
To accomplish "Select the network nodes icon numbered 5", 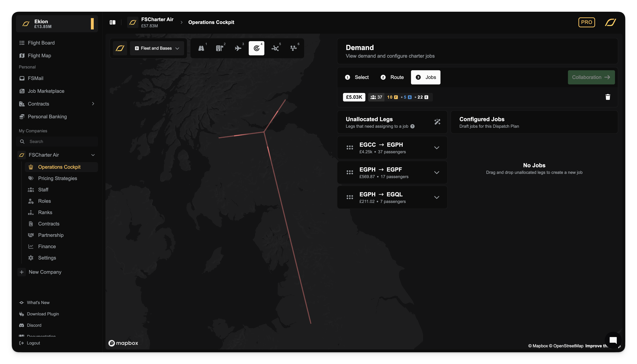I will click(x=275, y=48).
